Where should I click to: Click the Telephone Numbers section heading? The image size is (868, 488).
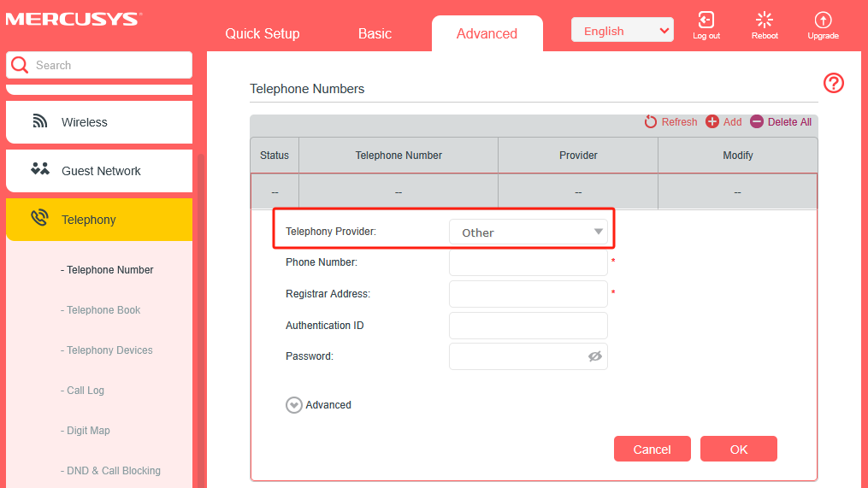coord(307,89)
